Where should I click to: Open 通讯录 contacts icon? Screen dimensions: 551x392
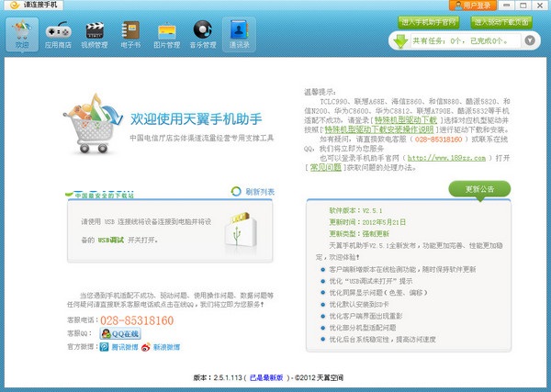(239, 34)
